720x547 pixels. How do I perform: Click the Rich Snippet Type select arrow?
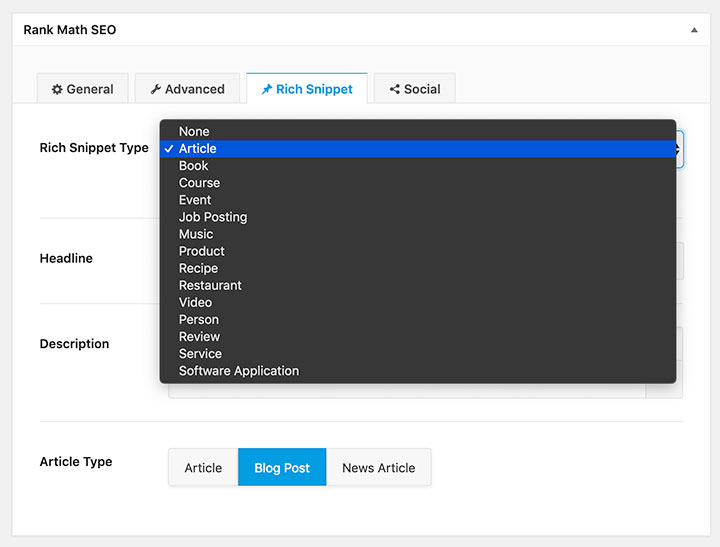click(679, 149)
